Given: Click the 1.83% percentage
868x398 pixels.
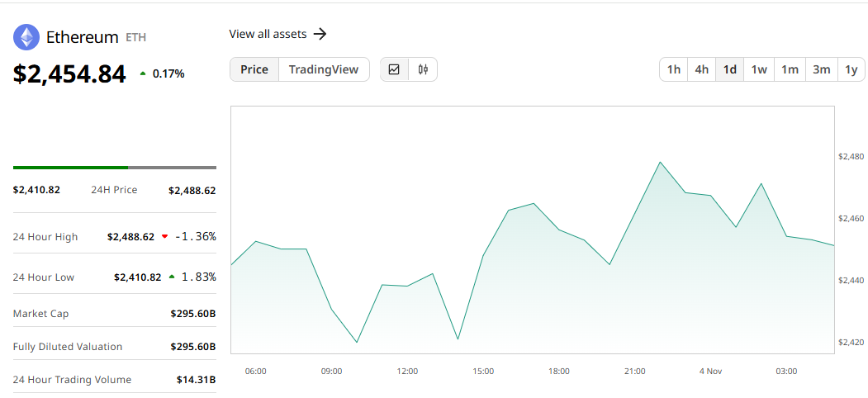Looking at the screenshot, I should tap(199, 277).
